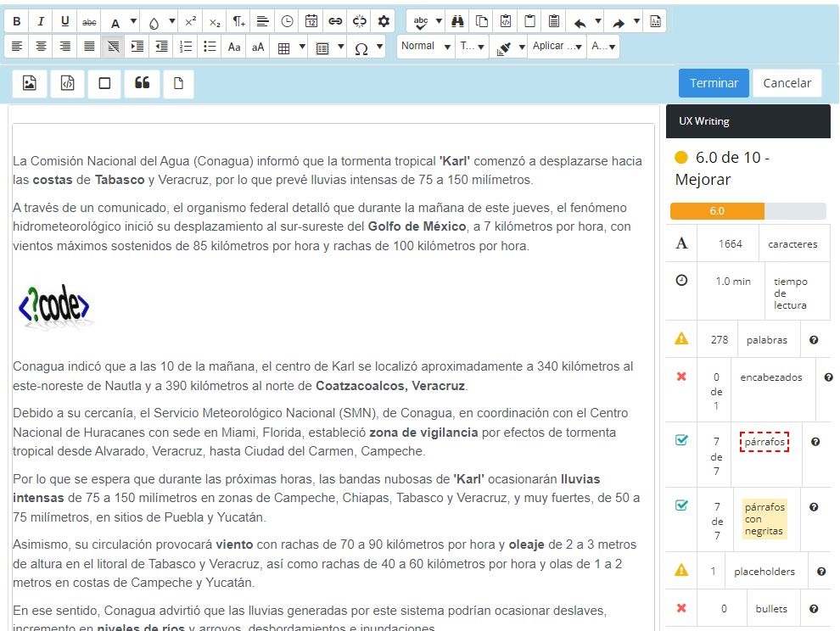Open editor settings via the gear icon
Image resolution: width=840 pixels, height=631 pixels.
click(x=383, y=21)
